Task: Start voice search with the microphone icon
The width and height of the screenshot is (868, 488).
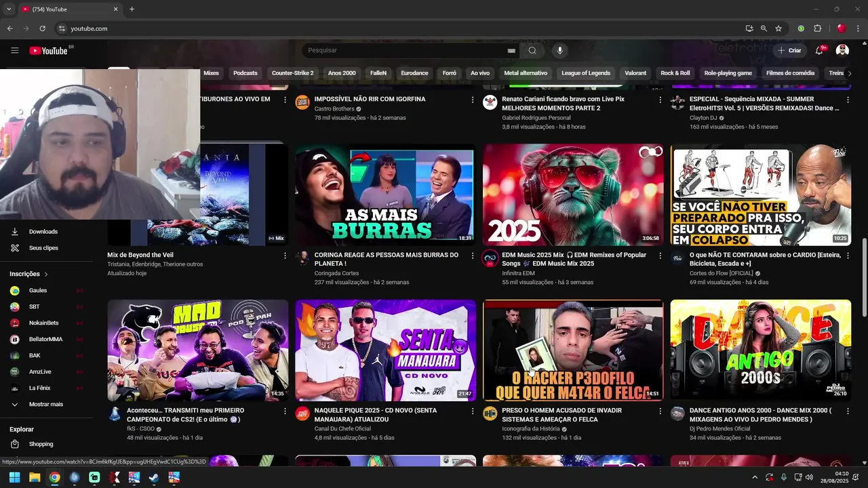Action: point(559,50)
